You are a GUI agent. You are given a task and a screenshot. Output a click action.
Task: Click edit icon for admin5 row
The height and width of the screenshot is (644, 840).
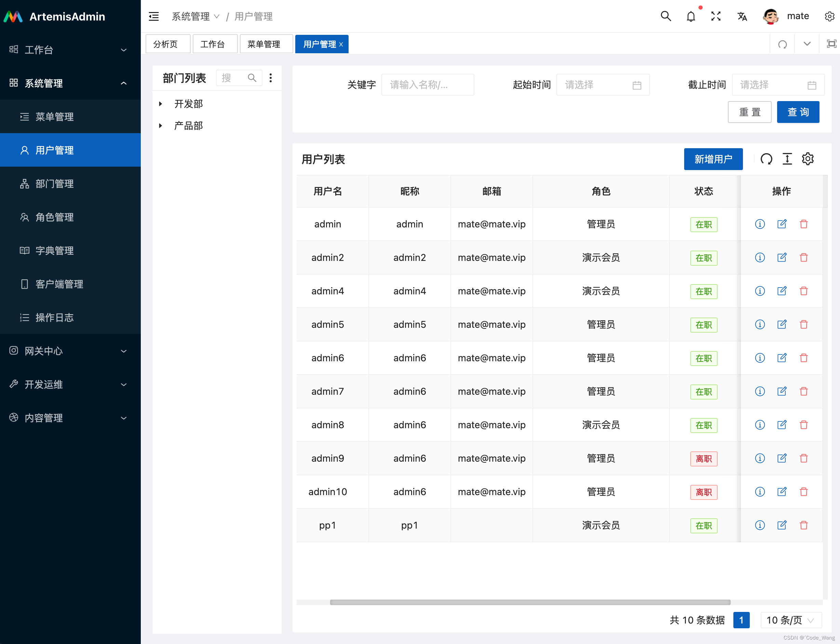coord(782,325)
